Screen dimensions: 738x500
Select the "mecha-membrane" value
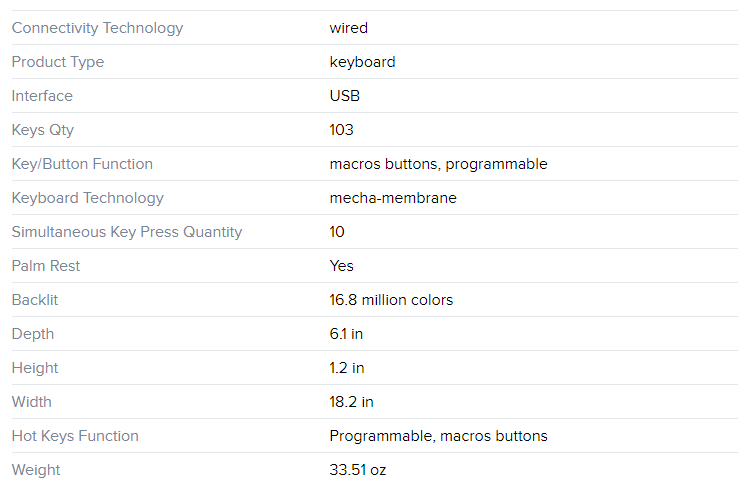393,198
